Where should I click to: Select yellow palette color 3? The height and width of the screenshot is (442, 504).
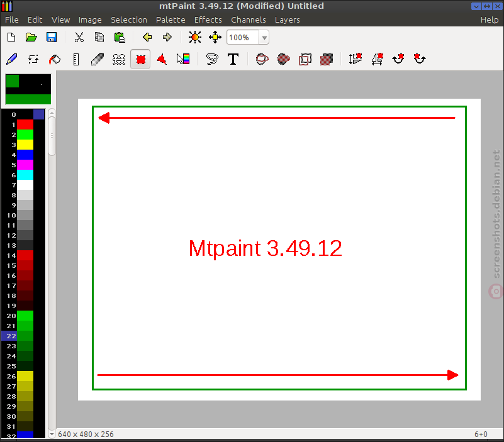[25, 145]
